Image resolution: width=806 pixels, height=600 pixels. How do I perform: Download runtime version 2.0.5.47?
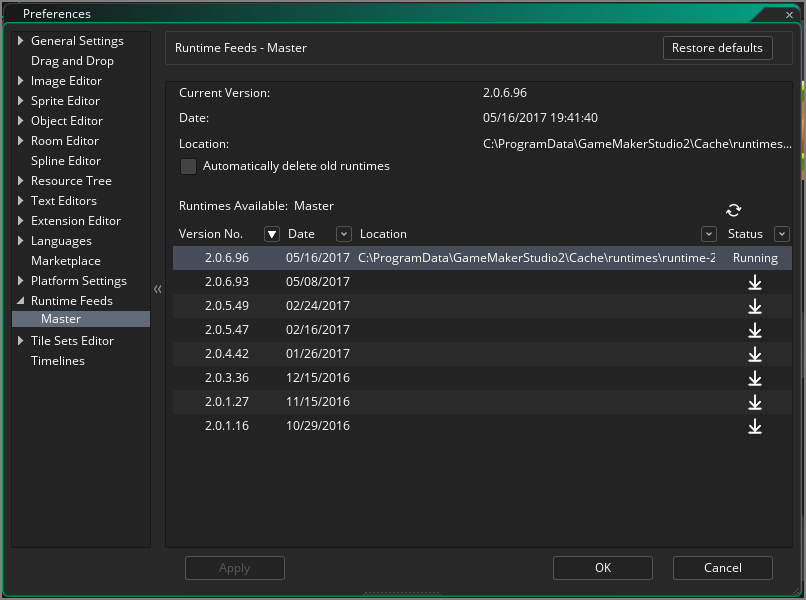pos(755,330)
